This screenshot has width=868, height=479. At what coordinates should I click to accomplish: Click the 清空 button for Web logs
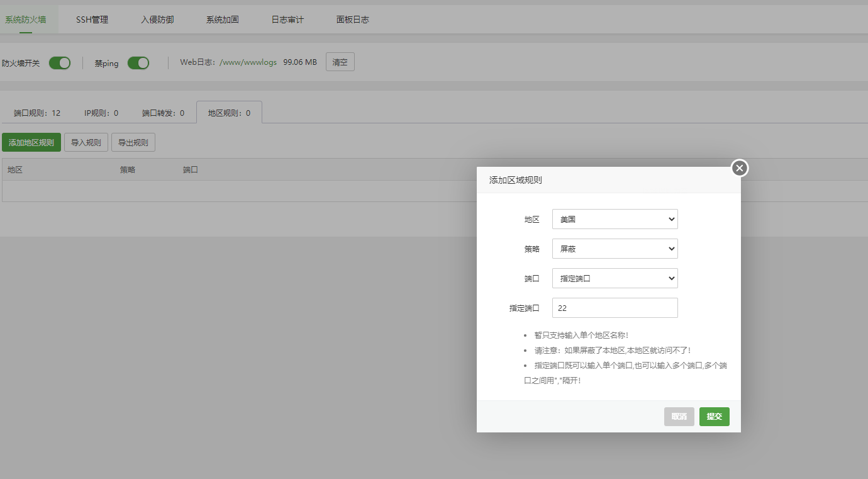point(340,62)
